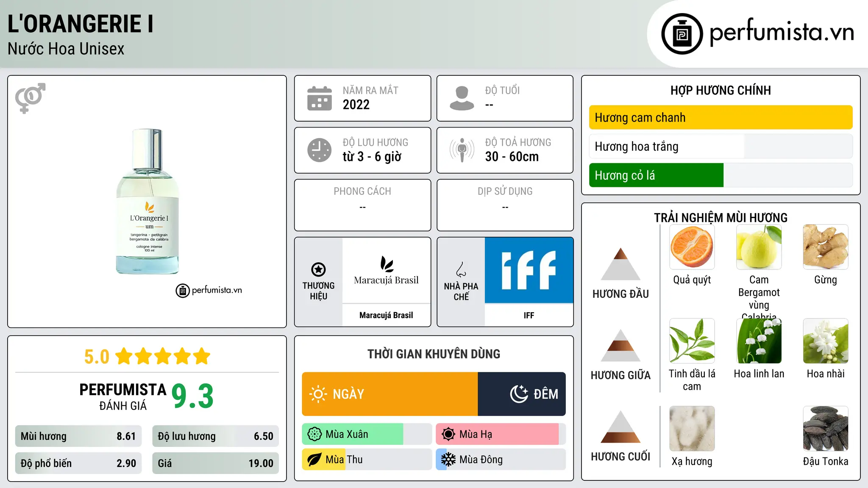Open the Hoa linh lan note image

click(759, 341)
